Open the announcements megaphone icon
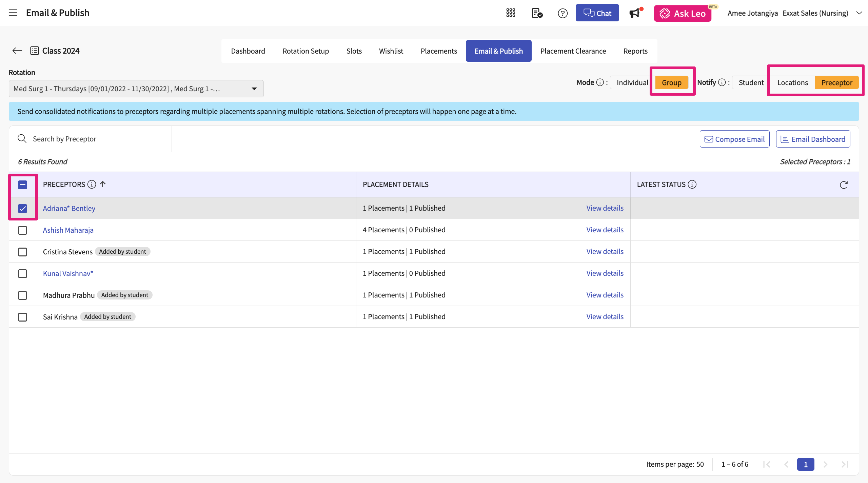The height and width of the screenshot is (483, 868). tap(635, 13)
